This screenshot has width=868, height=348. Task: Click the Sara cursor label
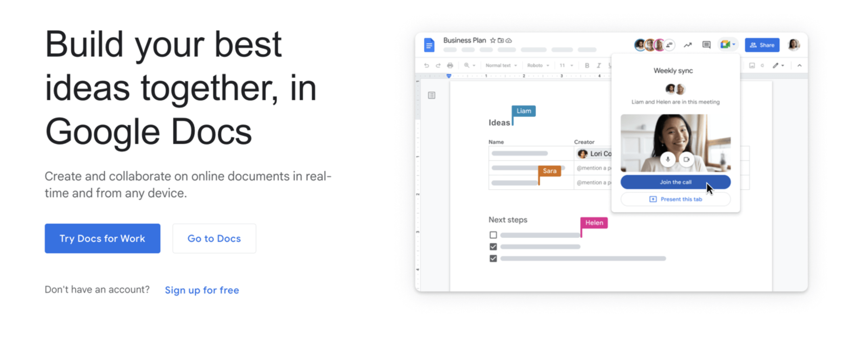click(550, 171)
